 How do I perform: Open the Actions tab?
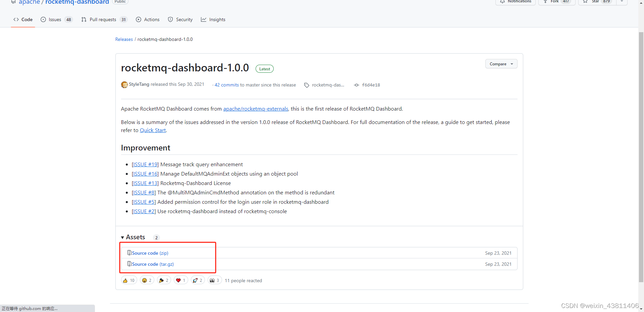pyautogui.click(x=148, y=19)
